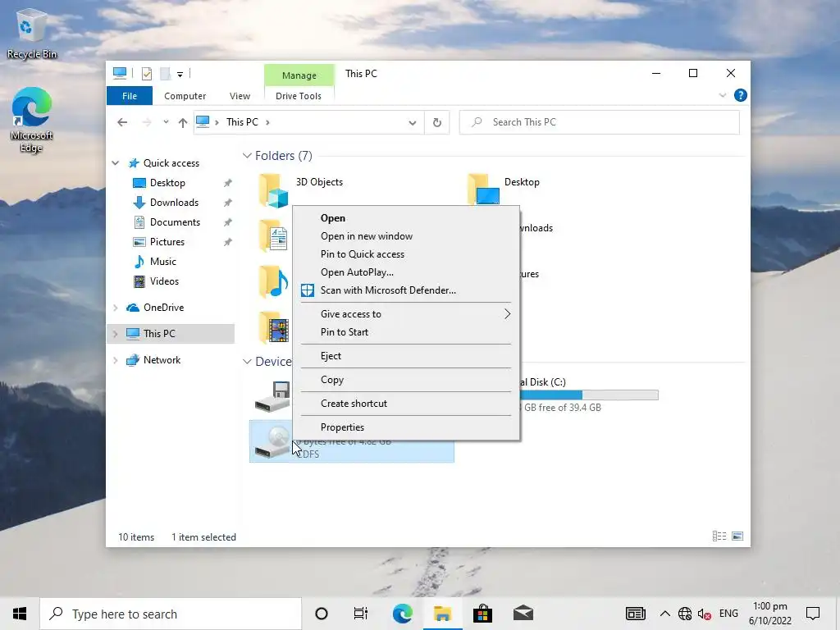Open File Explorer help icon
This screenshot has height=630, width=840.
click(x=741, y=95)
